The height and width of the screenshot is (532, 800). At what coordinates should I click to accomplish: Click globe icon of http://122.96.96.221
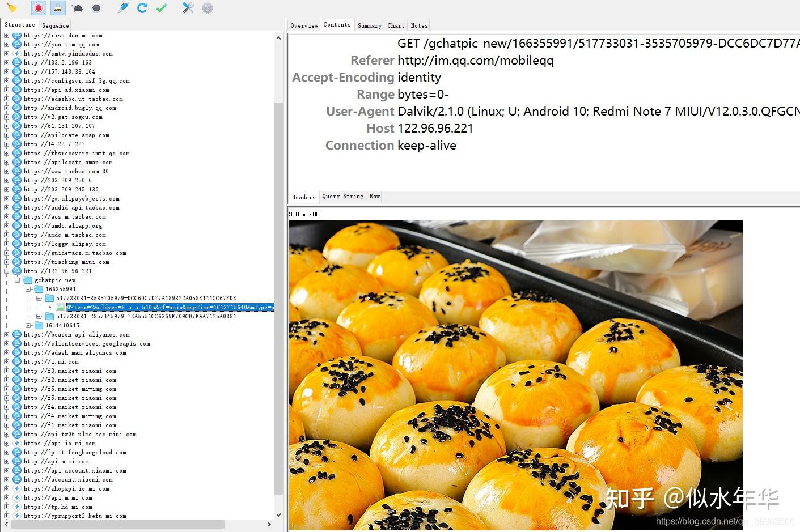(x=17, y=271)
